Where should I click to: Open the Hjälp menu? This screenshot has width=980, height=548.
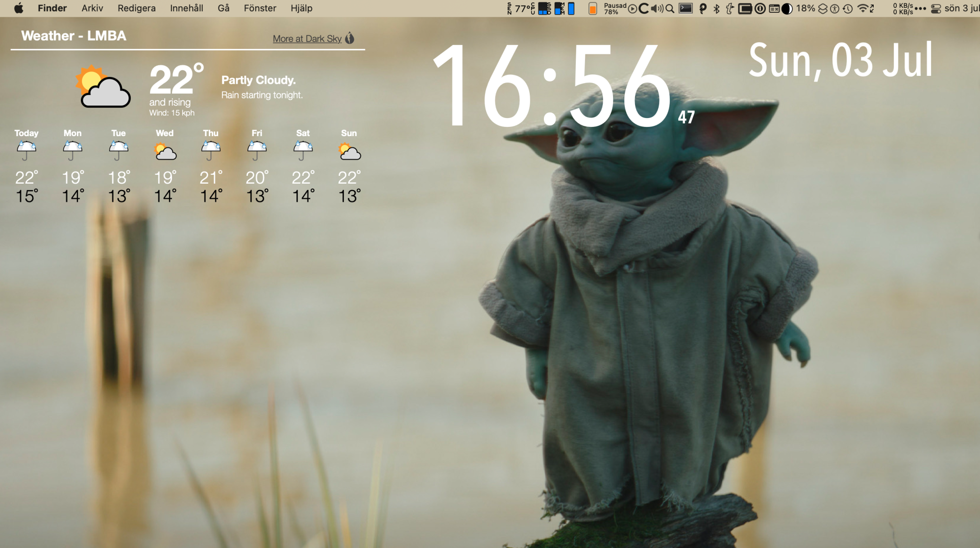click(301, 8)
